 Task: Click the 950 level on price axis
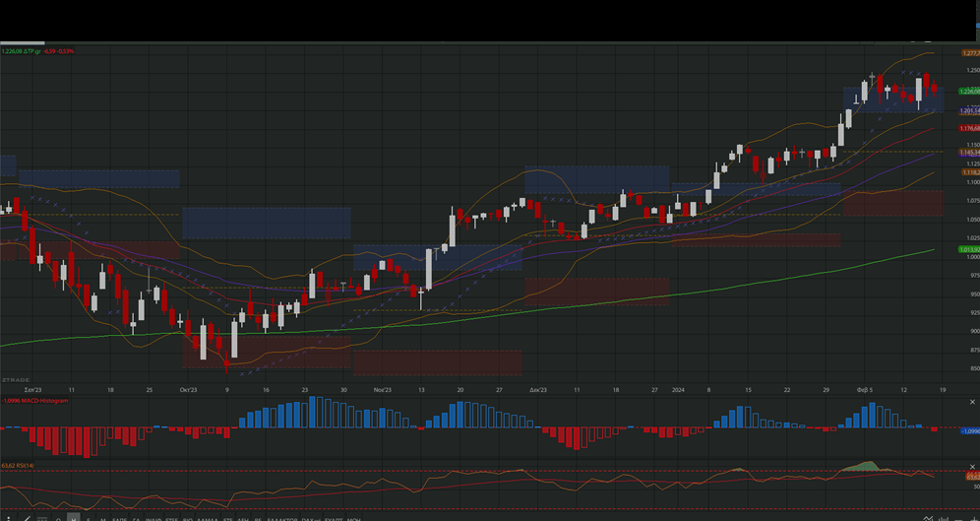(x=974, y=293)
